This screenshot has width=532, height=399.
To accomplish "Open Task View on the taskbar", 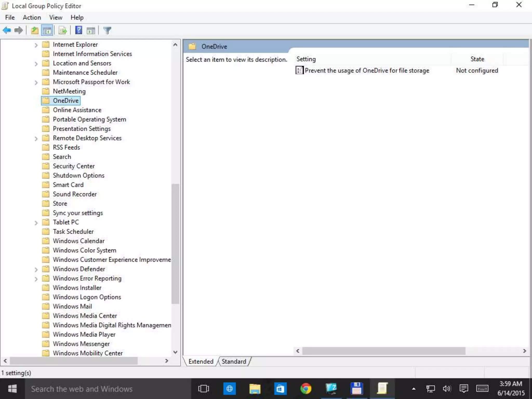I will 203,389.
